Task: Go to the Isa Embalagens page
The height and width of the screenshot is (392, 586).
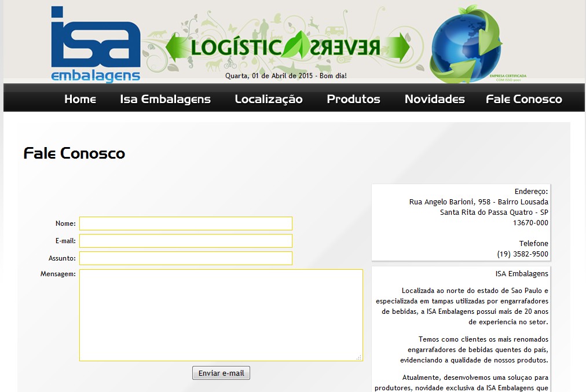Action: (165, 99)
